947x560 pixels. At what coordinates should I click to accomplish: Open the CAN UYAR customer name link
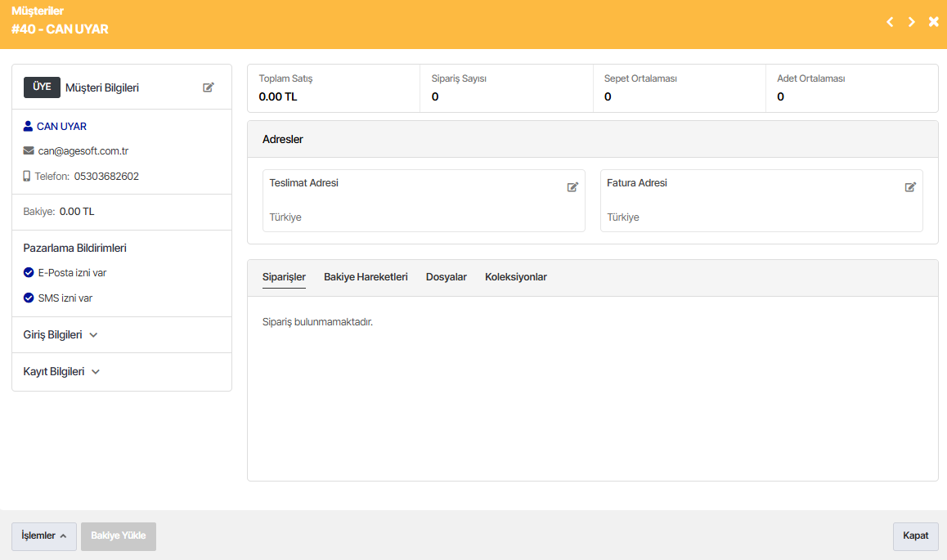61,126
